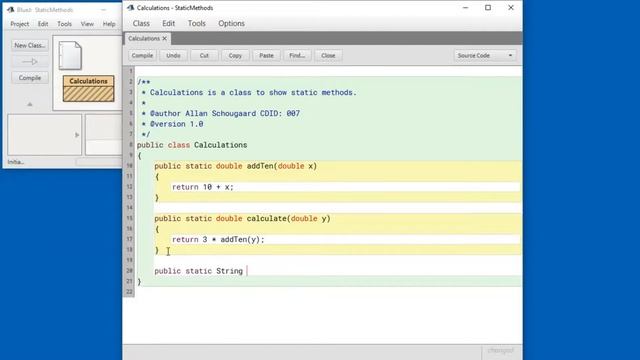
Task: Open the Find... dialog button
Action: click(x=297, y=56)
